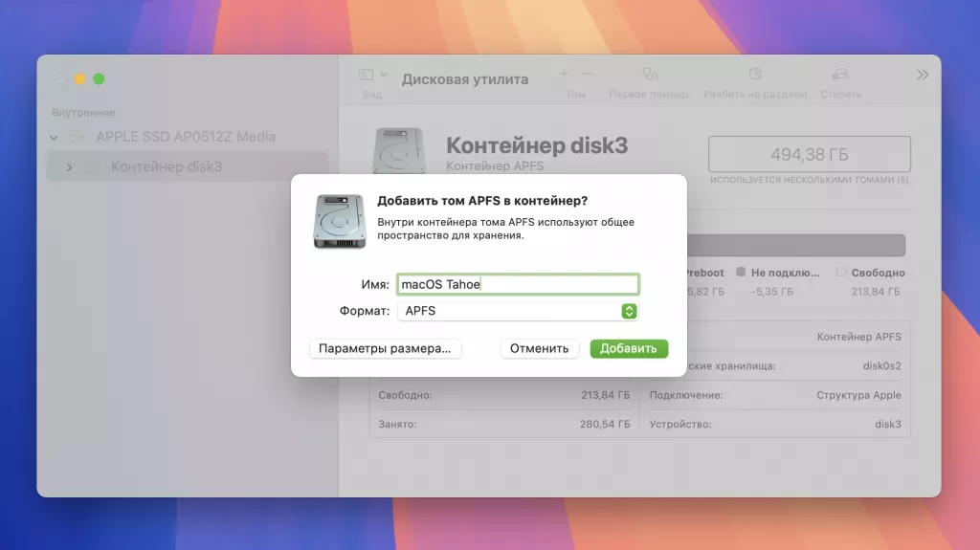Add a volume with the plus icon
This screenshot has width=980, height=550.
564,74
